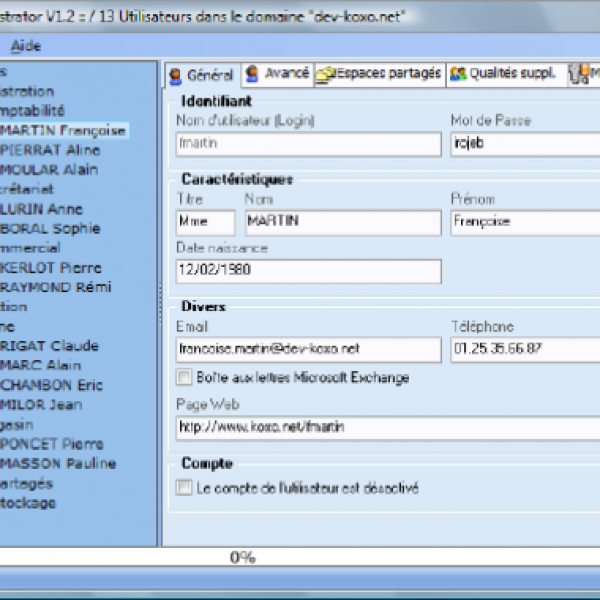Screen dimensions: 600x600
Task: Click the Espaces partagés folder icon
Action: click(x=325, y=75)
